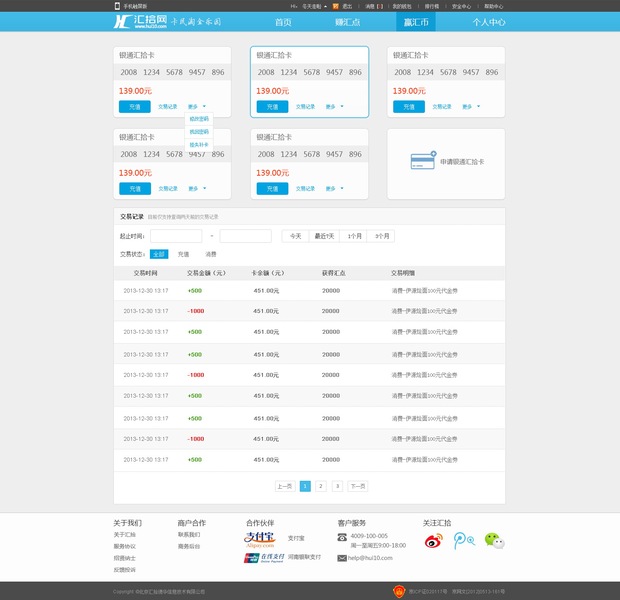620x600 pixels.
Task: Select the 1个月 time range
Action: (354, 236)
